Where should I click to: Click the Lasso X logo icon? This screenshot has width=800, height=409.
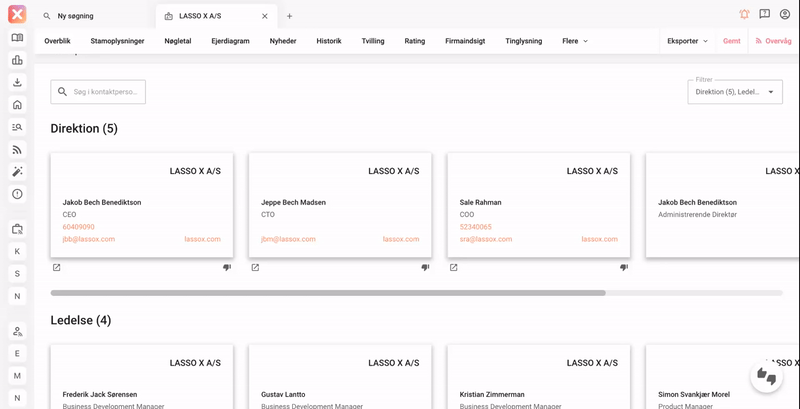(17, 15)
